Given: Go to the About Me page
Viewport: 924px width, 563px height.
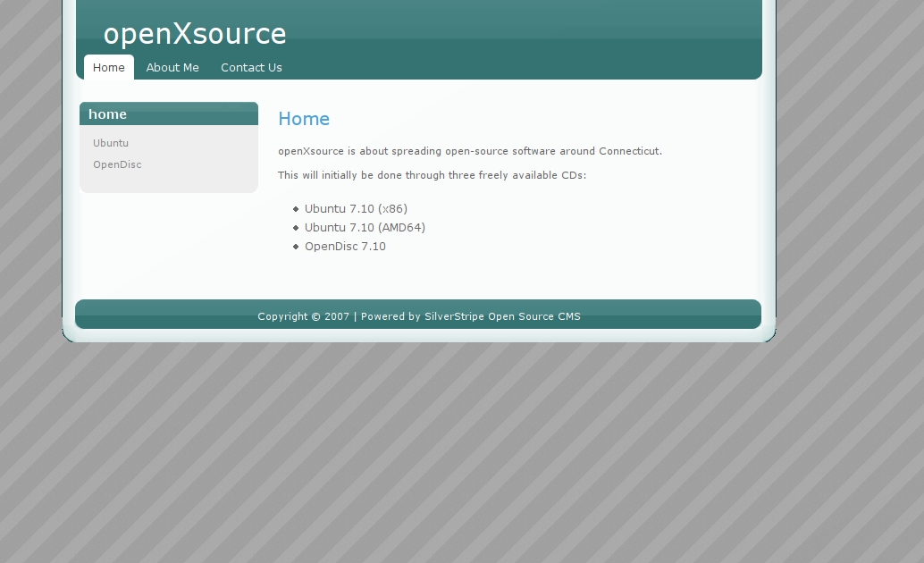Looking at the screenshot, I should 172,67.
